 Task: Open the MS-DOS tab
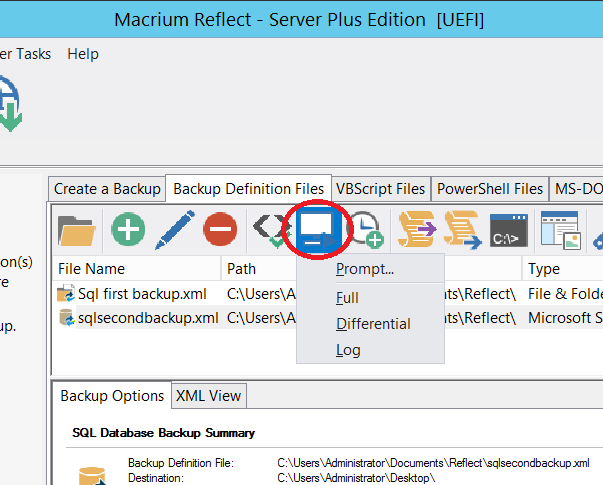click(576, 189)
